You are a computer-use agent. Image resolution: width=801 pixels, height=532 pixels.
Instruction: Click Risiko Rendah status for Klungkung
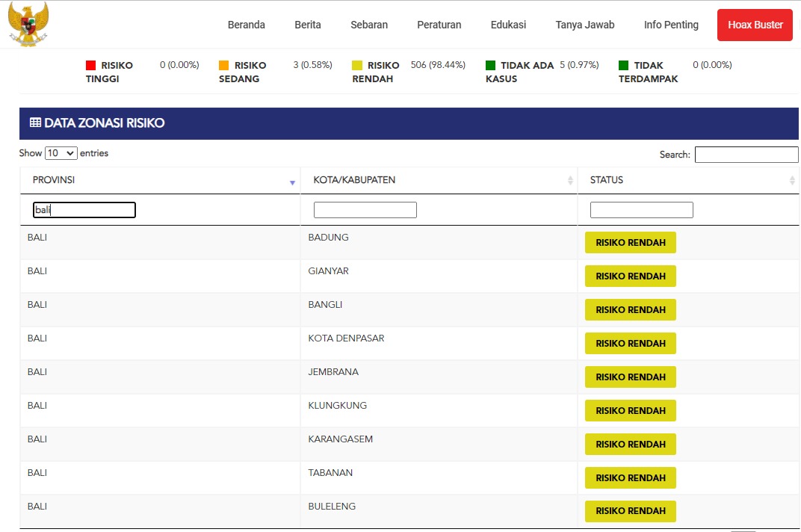[x=631, y=411]
